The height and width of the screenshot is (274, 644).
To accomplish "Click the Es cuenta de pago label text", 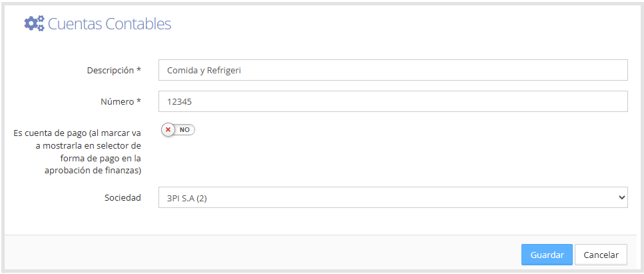I will 78,152.
